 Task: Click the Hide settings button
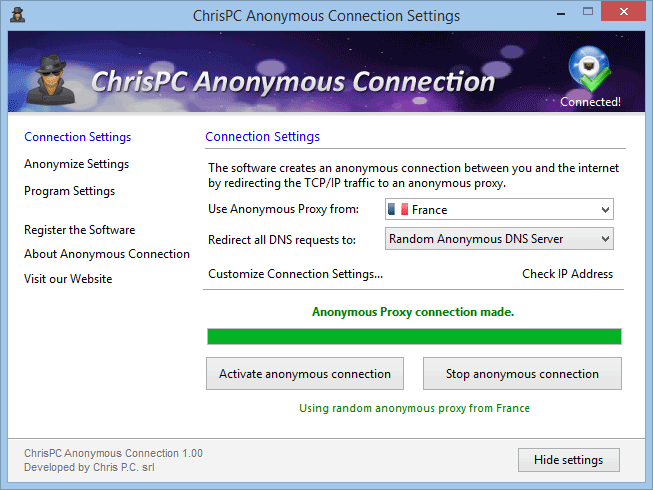[x=568, y=460]
